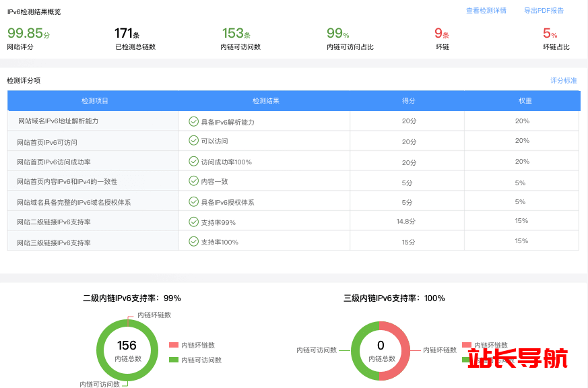The height and width of the screenshot is (388, 588).
Task: Click the green donut ring around 156
Action: [101, 350]
